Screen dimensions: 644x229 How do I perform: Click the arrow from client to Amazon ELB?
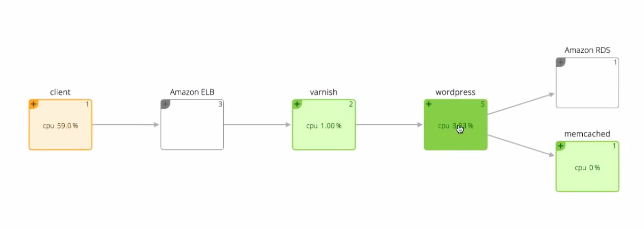(126, 125)
